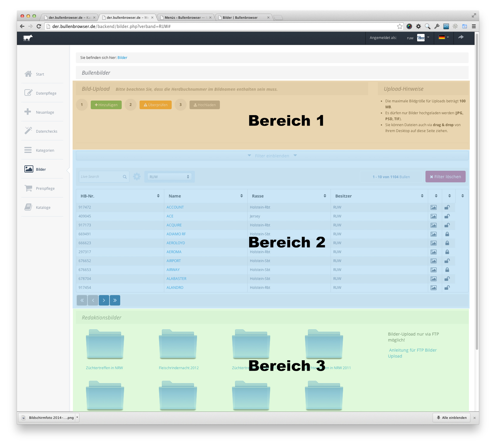Expand the Filter einblenden panel

click(x=272, y=156)
